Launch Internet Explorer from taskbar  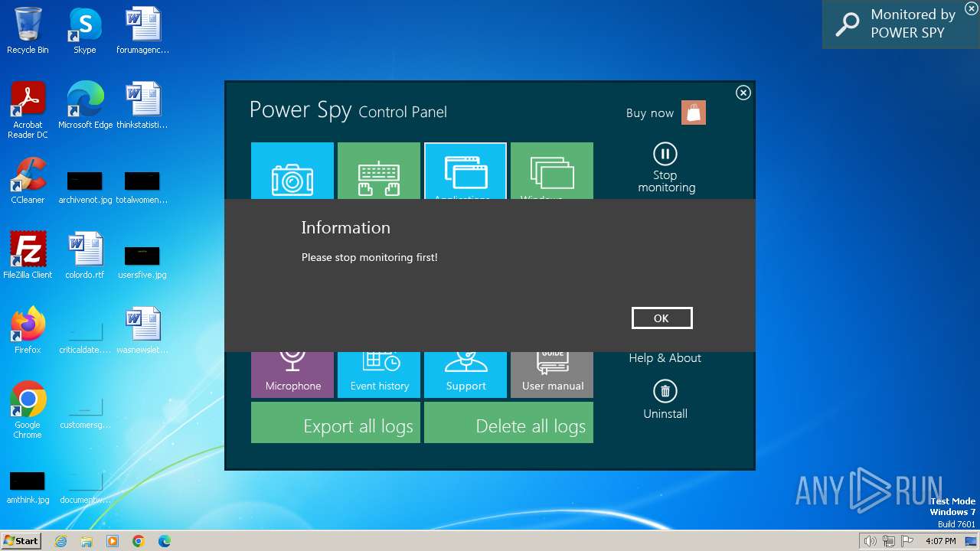pos(60,541)
